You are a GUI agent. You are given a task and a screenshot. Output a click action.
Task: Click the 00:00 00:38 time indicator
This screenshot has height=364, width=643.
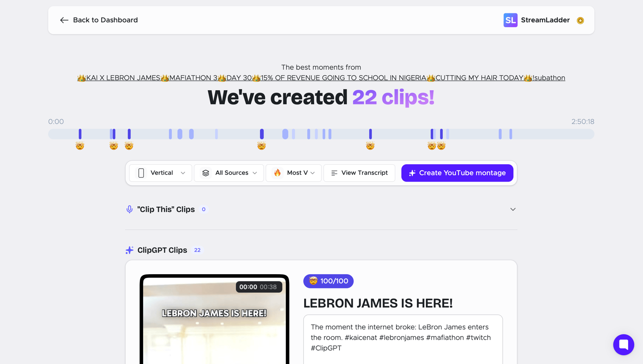pyautogui.click(x=258, y=287)
